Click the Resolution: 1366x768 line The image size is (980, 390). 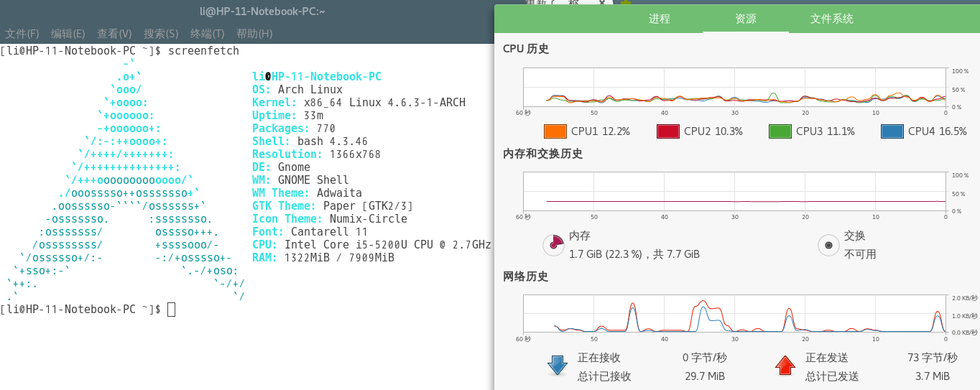(x=316, y=154)
